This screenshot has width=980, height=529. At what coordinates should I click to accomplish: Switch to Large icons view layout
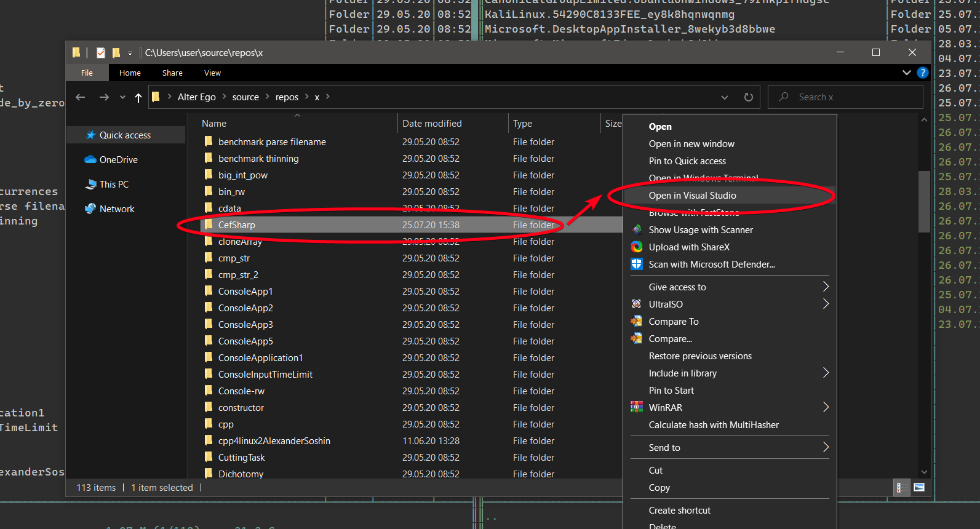[x=919, y=488]
